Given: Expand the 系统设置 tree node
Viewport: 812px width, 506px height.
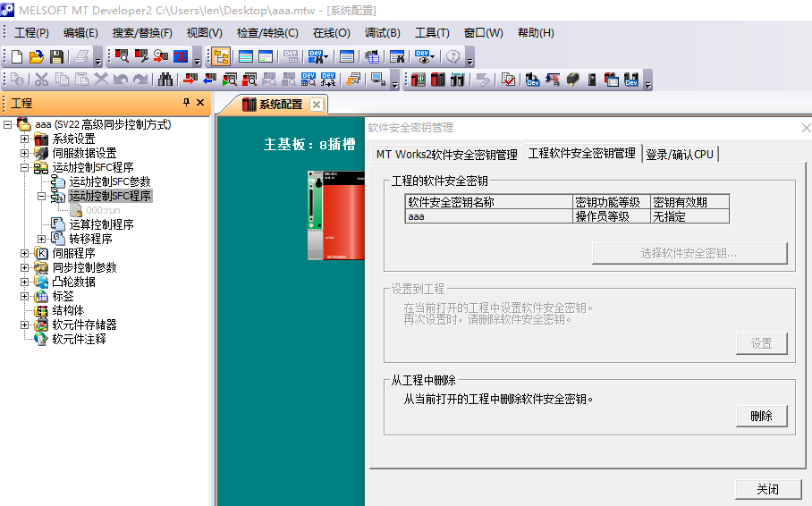Looking at the screenshot, I should (25, 139).
